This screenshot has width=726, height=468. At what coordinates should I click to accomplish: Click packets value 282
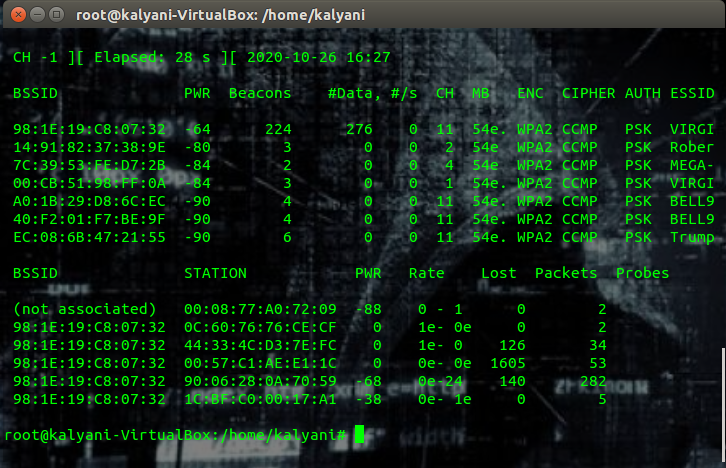pyautogui.click(x=593, y=381)
